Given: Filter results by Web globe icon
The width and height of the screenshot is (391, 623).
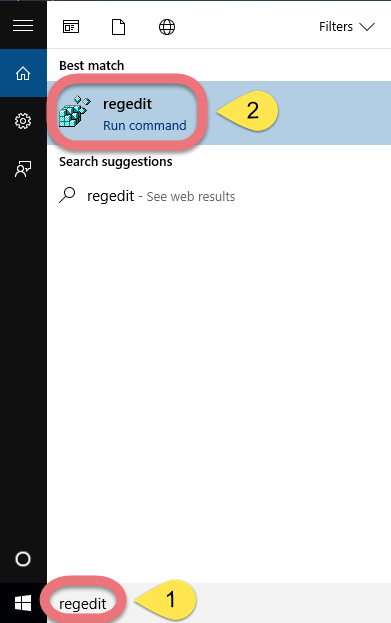Looking at the screenshot, I should [167, 27].
